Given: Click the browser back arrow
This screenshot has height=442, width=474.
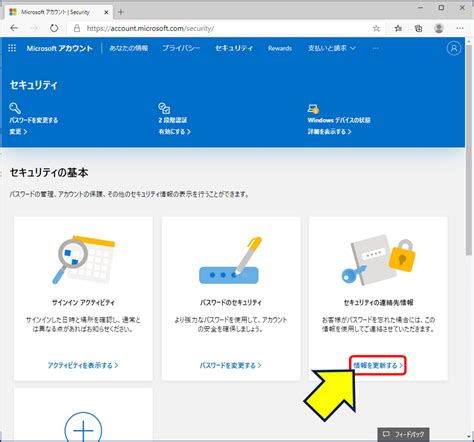Looking at the screenshot, I should pos(14,28).
